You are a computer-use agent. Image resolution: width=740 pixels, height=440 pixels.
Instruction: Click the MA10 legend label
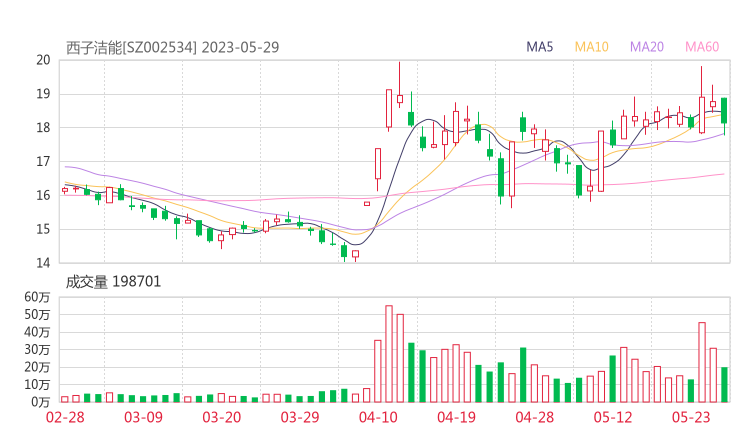pyautogui.click(x=591, y=47)
